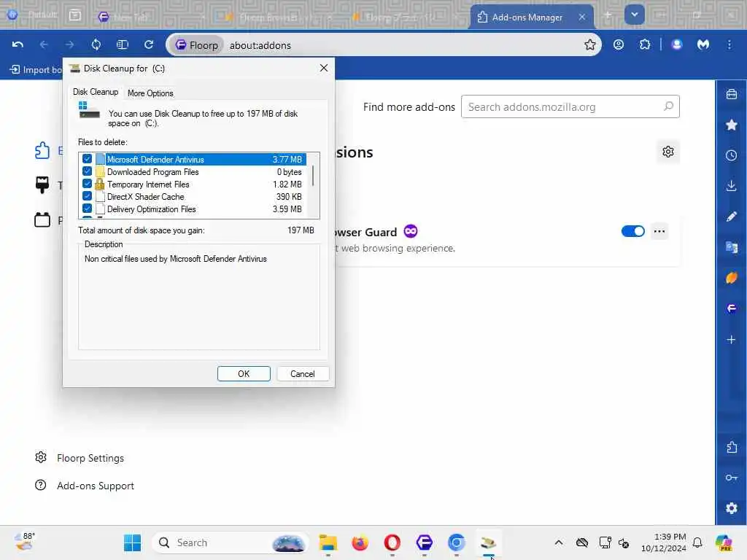Click the Search addons.mozilla.org field
Screen dimensions: 747x560
click(570, 106)
